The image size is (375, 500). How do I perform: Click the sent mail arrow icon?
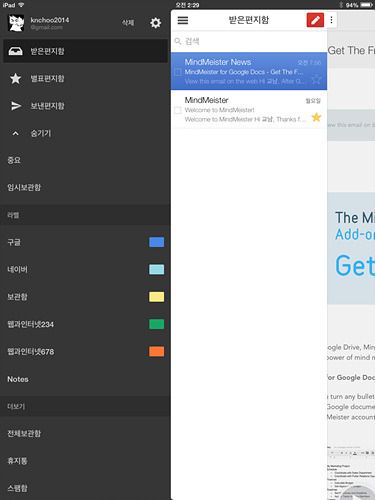coord(16,106)
